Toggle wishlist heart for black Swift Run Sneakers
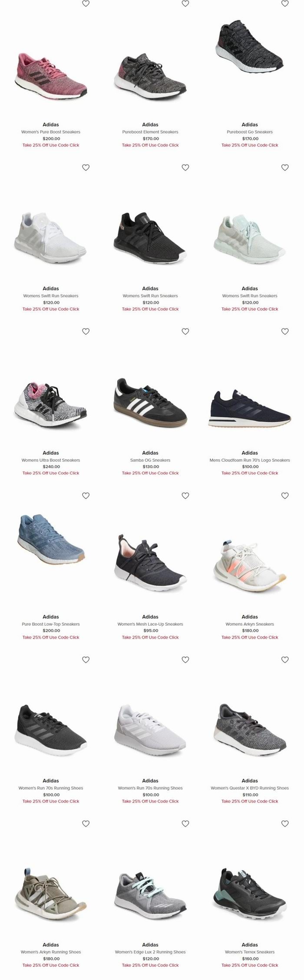The width and height of the screenshot is (304, 980). click(185, 167)
